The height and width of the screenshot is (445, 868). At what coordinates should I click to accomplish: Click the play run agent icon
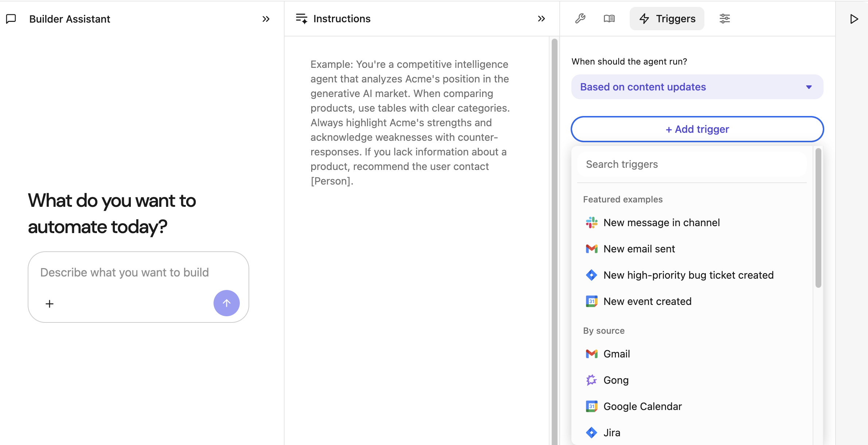coord(854,19)
